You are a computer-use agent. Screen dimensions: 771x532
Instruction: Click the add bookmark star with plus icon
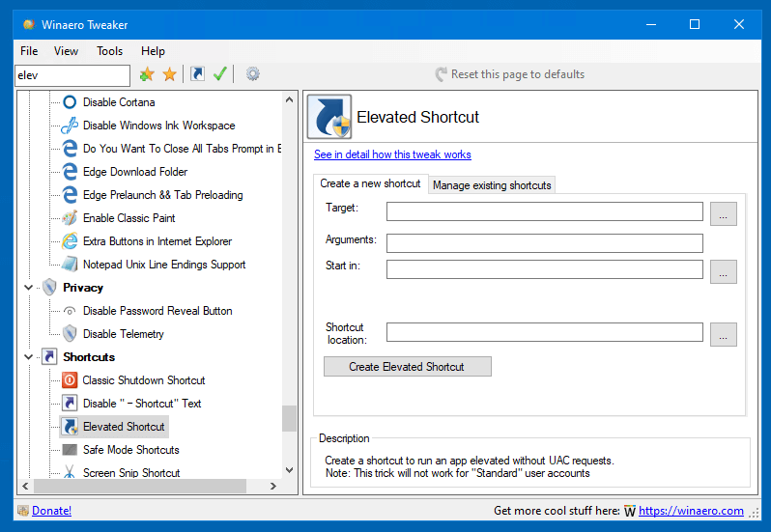pyautogui.click(x=147, y=74)
